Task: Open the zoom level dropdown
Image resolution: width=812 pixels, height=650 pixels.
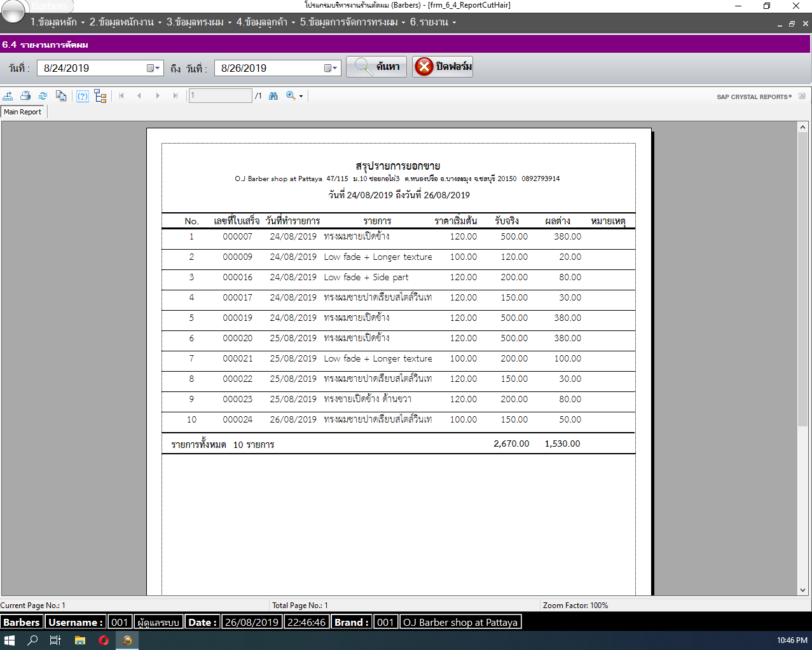Action: point(301,97)
